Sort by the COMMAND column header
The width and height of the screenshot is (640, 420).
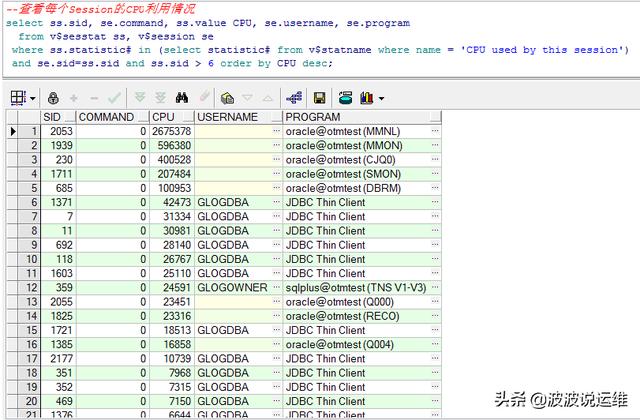(113, 117)
